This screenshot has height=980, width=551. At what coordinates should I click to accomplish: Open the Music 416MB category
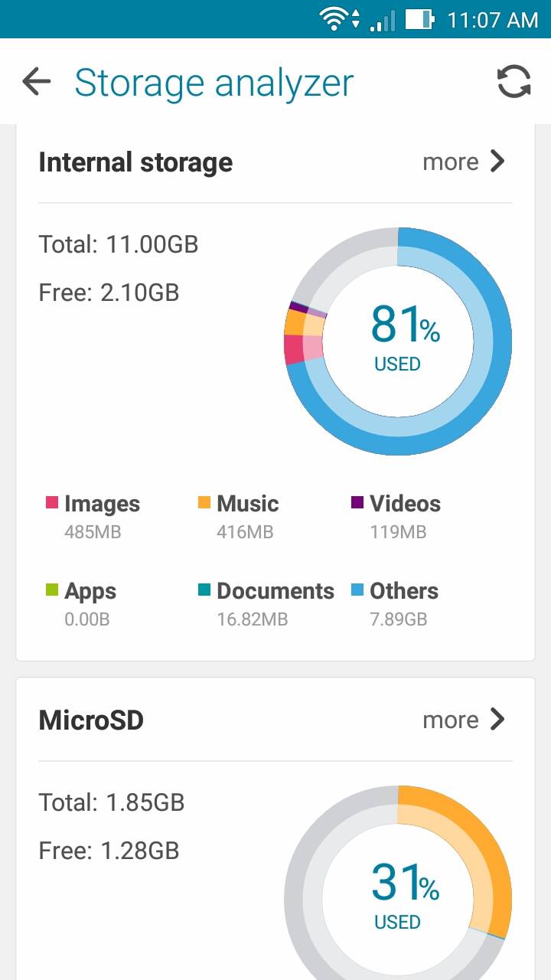tap(247, 515)
